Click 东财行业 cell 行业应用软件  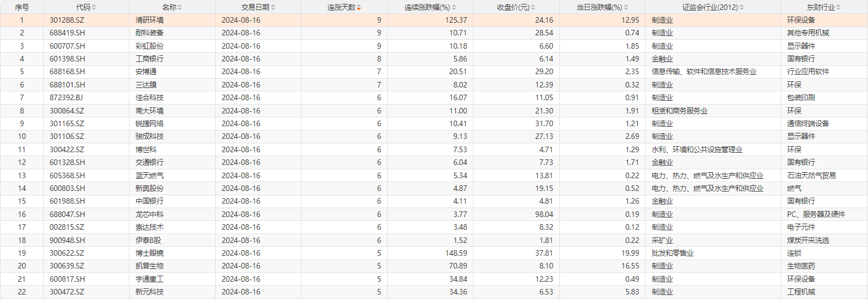coord(808,71)
